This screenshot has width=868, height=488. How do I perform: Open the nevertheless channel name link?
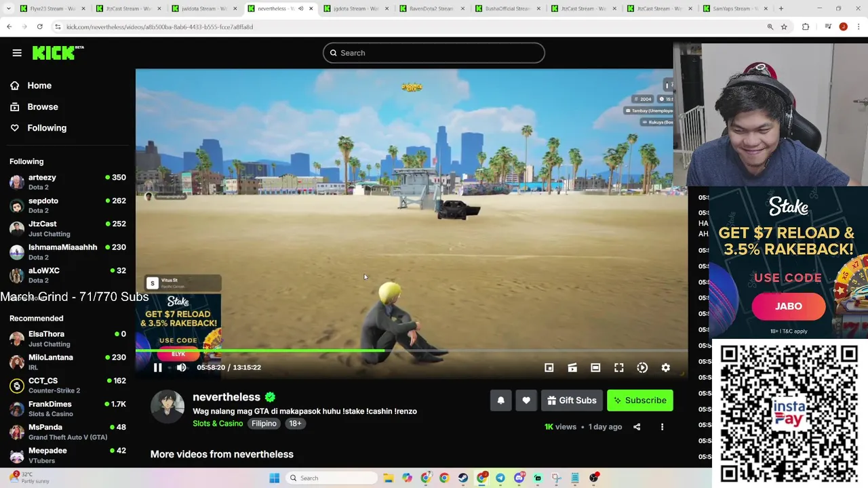(226, 397)
